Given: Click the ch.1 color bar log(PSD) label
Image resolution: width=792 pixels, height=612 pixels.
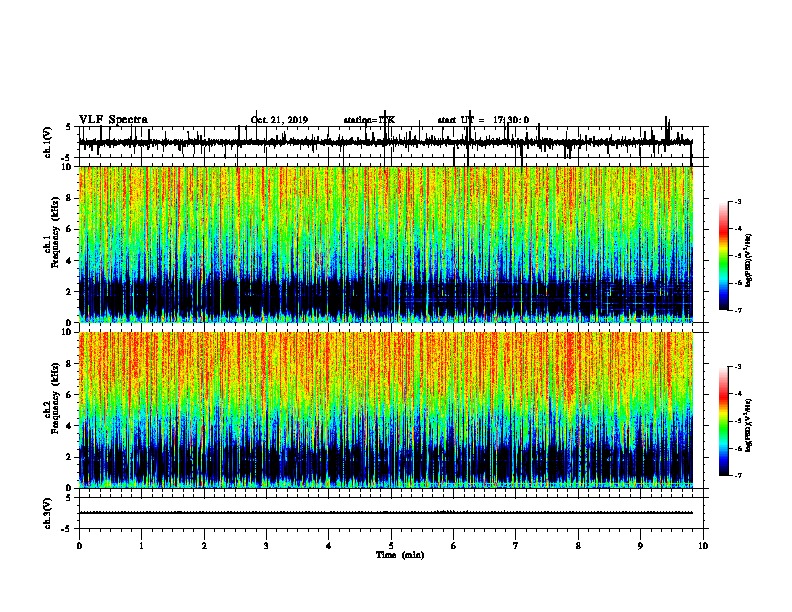Looking at the screenshot, I should click(x=748, y=261).
